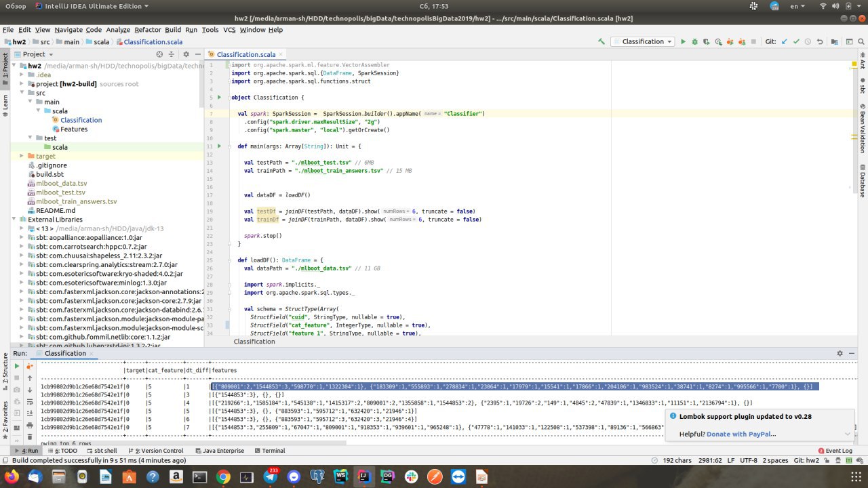868x488 pixels.
Task: Toggle soft-wrap in the Run console
Action: tap(30, 402)
